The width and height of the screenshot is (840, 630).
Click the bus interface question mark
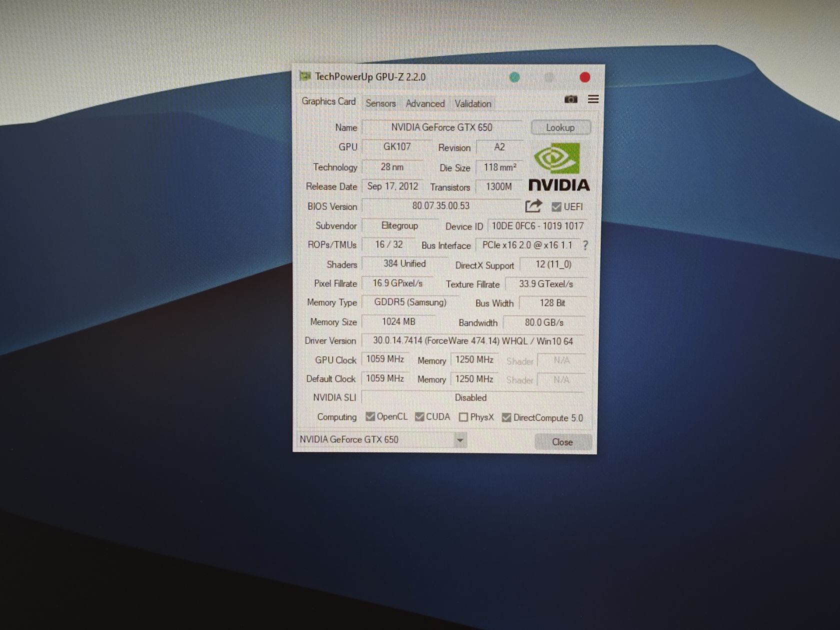(585, 245)
